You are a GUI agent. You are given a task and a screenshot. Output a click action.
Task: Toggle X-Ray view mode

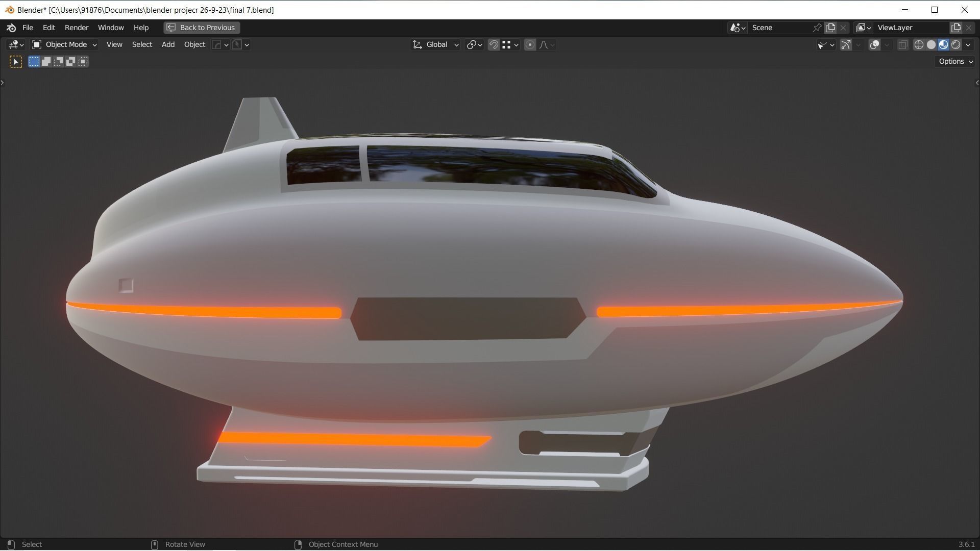[902, 44]
